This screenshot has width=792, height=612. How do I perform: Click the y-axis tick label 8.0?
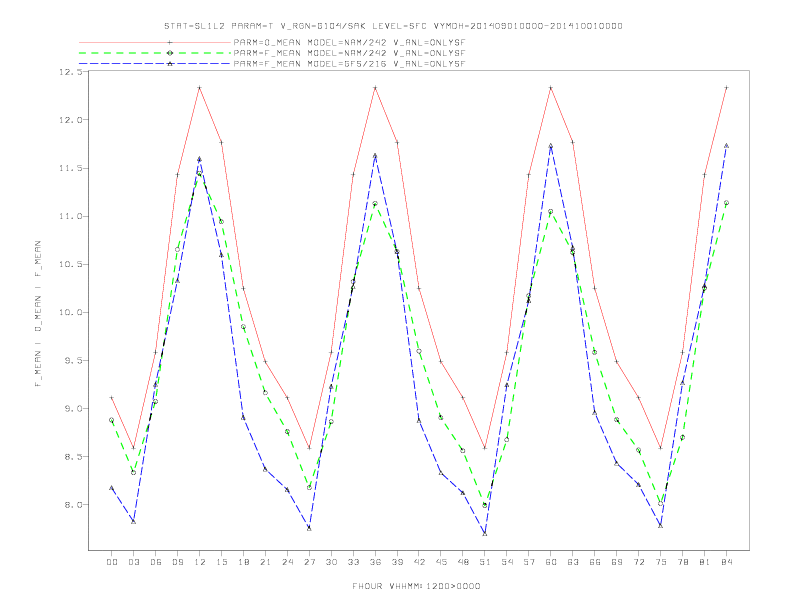click(73, 504)
